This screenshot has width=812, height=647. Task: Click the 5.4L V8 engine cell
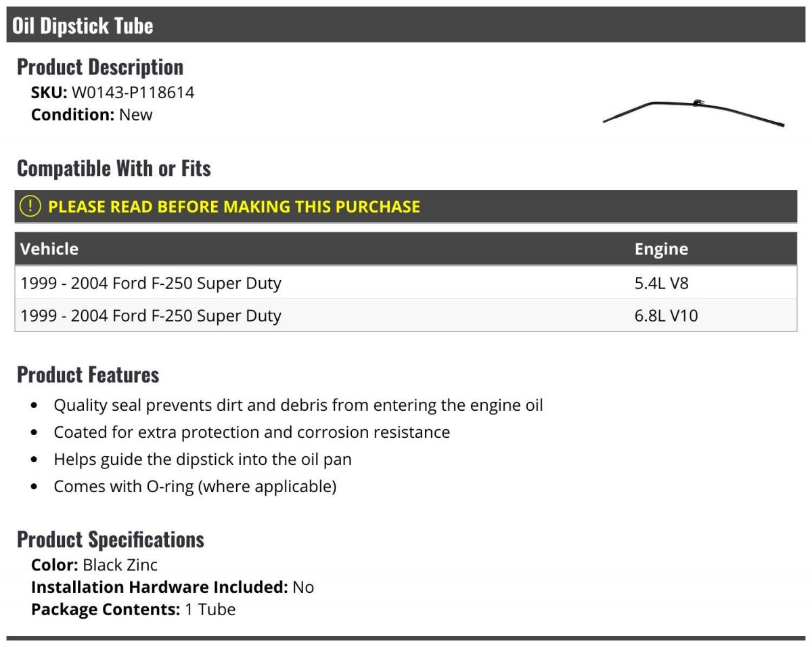tap(661, 283)
